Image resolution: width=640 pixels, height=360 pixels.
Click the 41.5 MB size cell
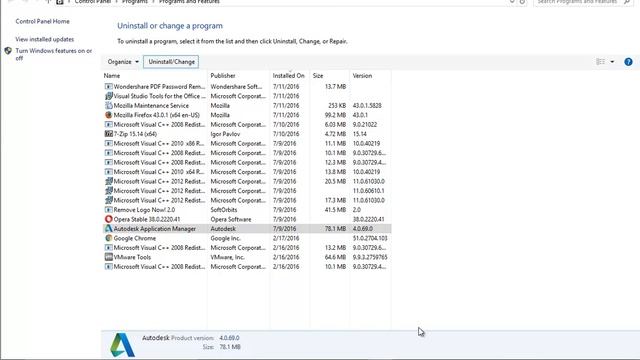tap(335, 210)
